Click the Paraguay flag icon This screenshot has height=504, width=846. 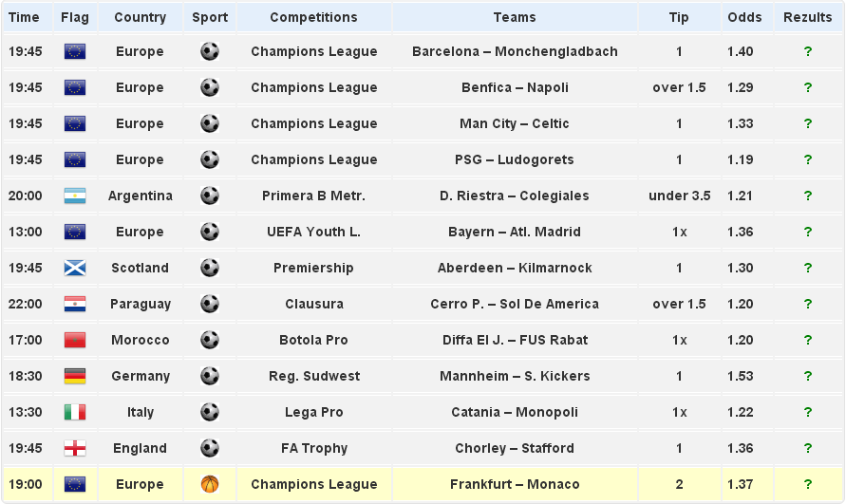(x=75, y=304)
